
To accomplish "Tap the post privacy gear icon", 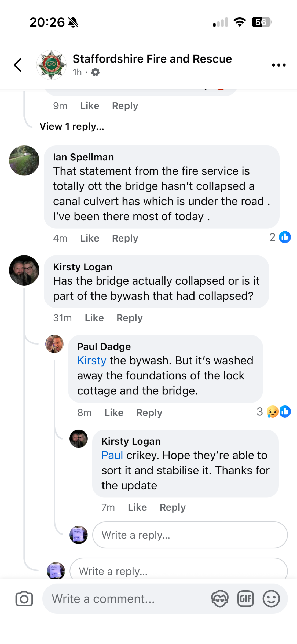I will click(x=95, y=72).
